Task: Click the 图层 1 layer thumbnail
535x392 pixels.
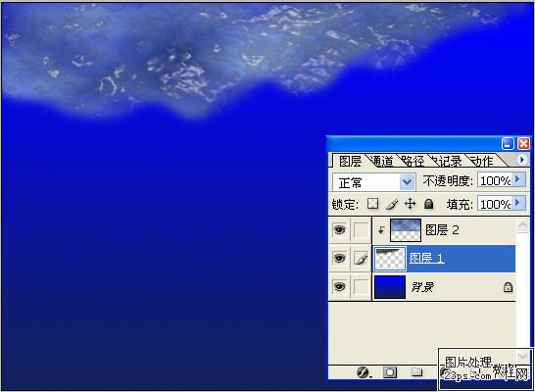Action: pos(390,259)
